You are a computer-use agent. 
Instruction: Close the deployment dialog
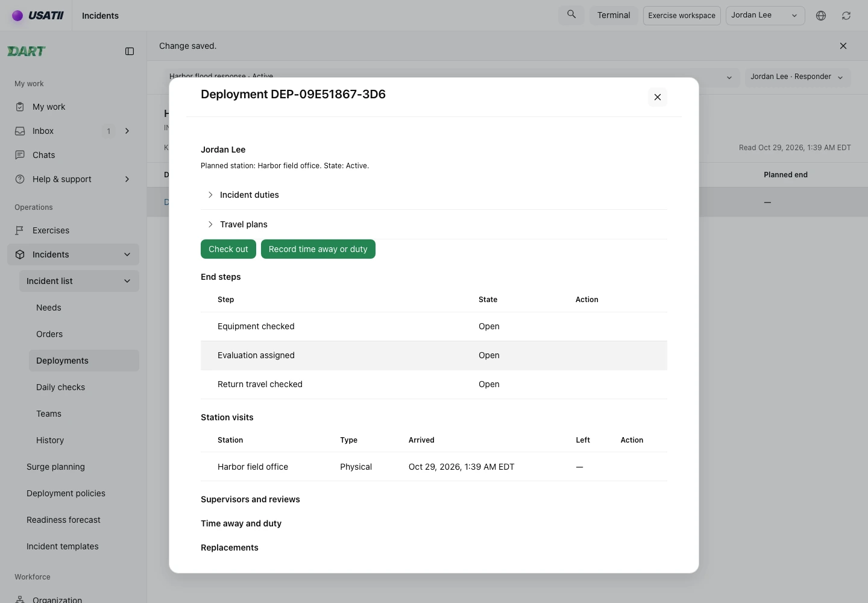658,97
